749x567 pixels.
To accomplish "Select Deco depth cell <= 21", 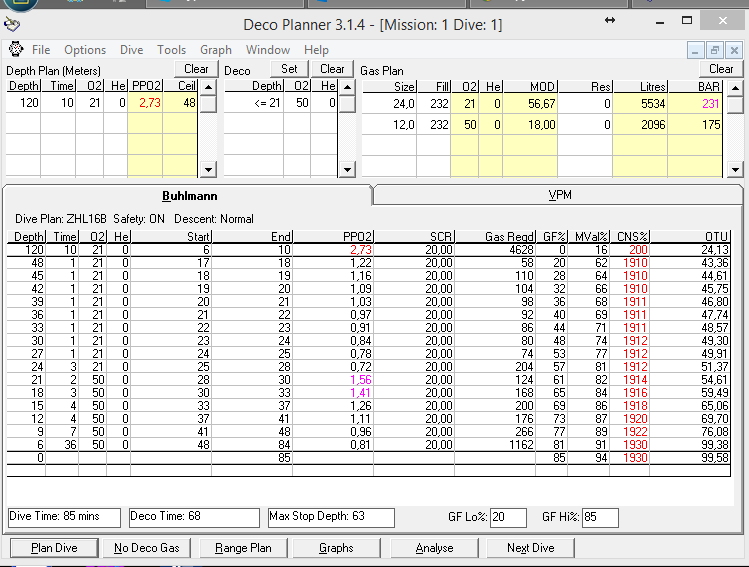I will click(x=253, y=103).
